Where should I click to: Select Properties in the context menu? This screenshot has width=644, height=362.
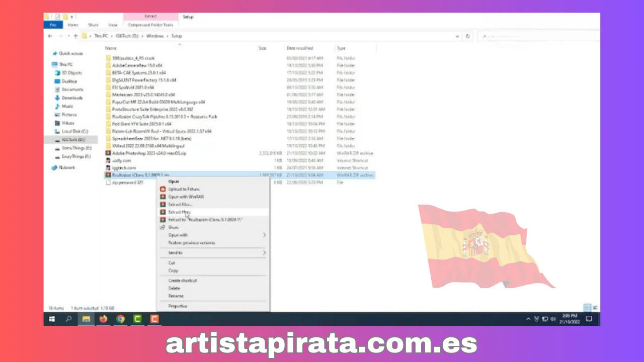coord(213,306)
